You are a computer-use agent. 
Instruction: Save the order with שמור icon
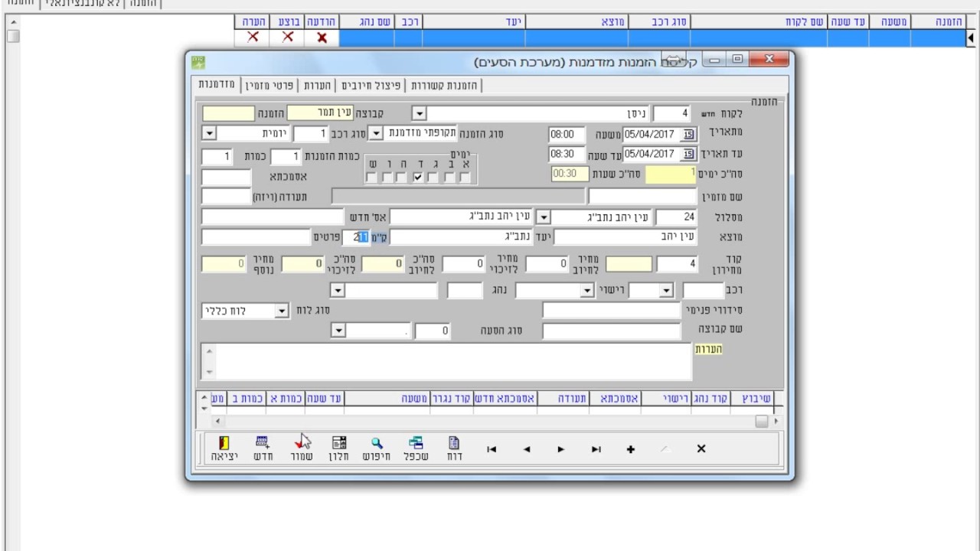[x=302, y=448]
